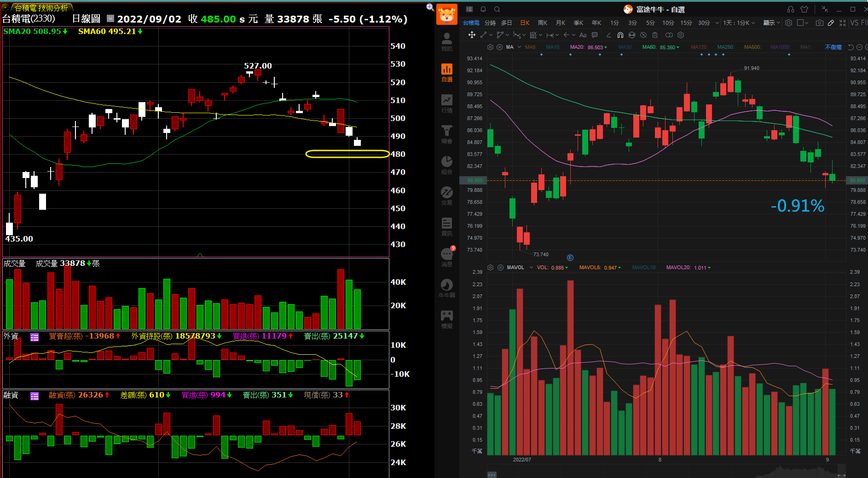Open the search magnifier in Futu title bar

point(497,9)
